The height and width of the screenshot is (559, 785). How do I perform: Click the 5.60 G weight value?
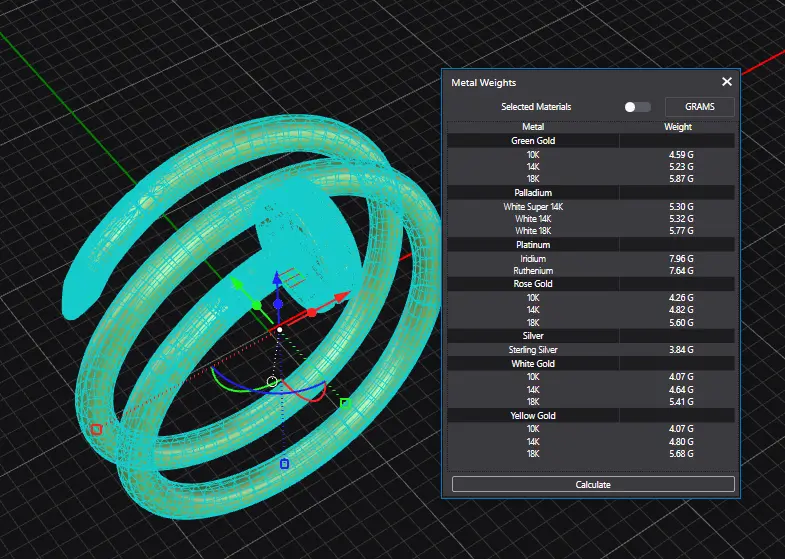681,323
